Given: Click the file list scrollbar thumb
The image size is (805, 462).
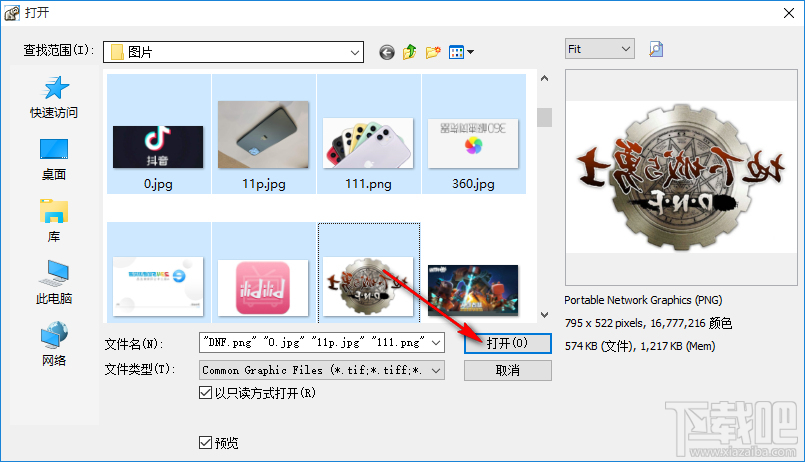Looking at the screenshot, I should pos(544,117).
